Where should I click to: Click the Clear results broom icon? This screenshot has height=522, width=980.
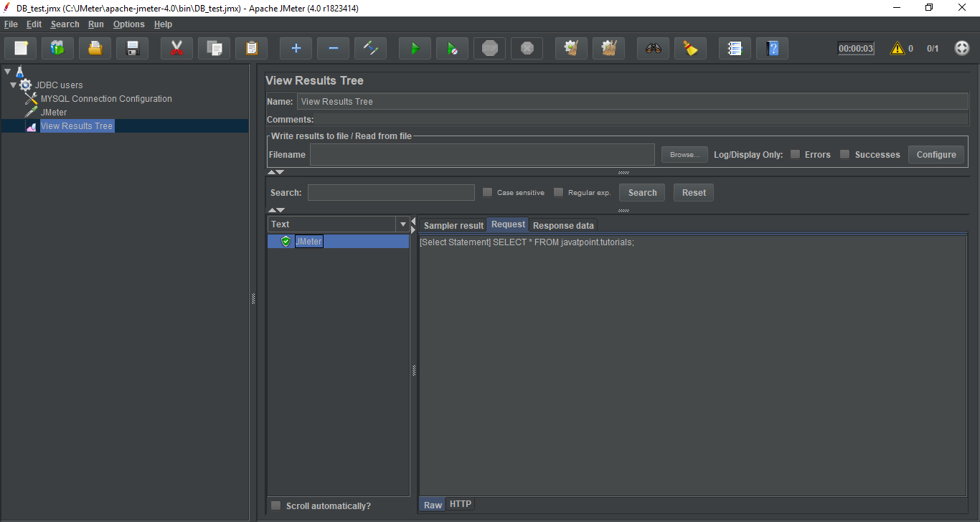[572, 49]
